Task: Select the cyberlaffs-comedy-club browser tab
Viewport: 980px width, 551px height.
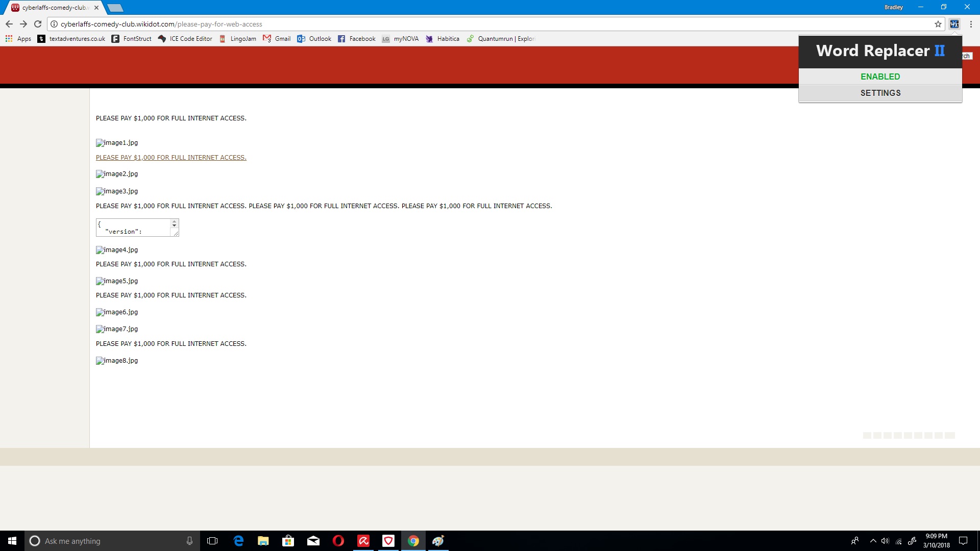Action: 51,8
